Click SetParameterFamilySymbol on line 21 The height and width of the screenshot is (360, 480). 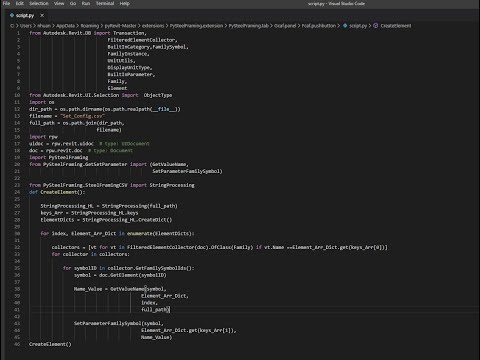tap(186, 171)
